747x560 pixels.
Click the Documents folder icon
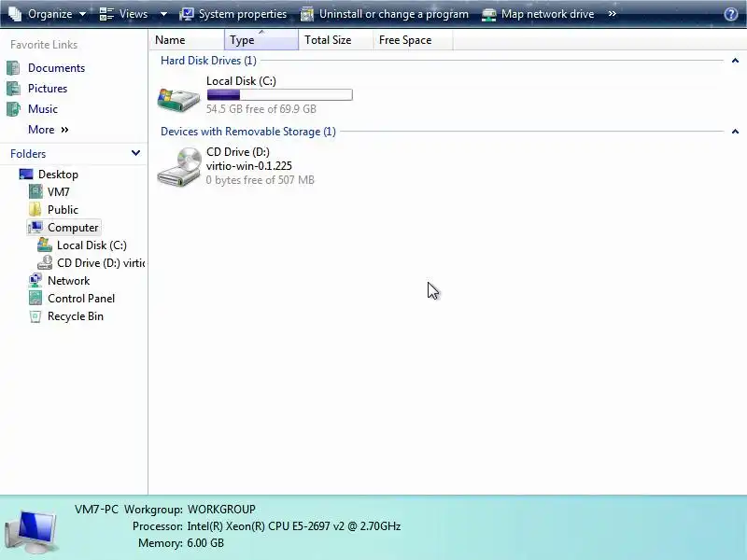point(13,68)
